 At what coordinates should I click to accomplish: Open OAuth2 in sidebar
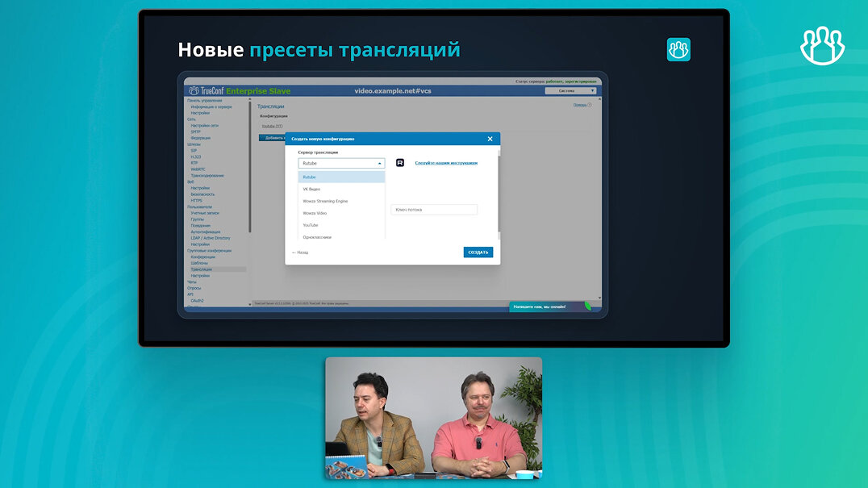click(197, 300)
